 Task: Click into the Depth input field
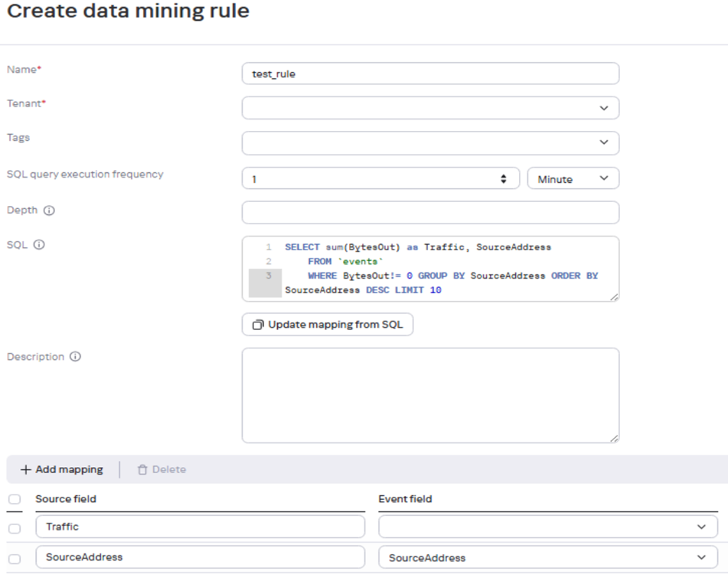430,212
